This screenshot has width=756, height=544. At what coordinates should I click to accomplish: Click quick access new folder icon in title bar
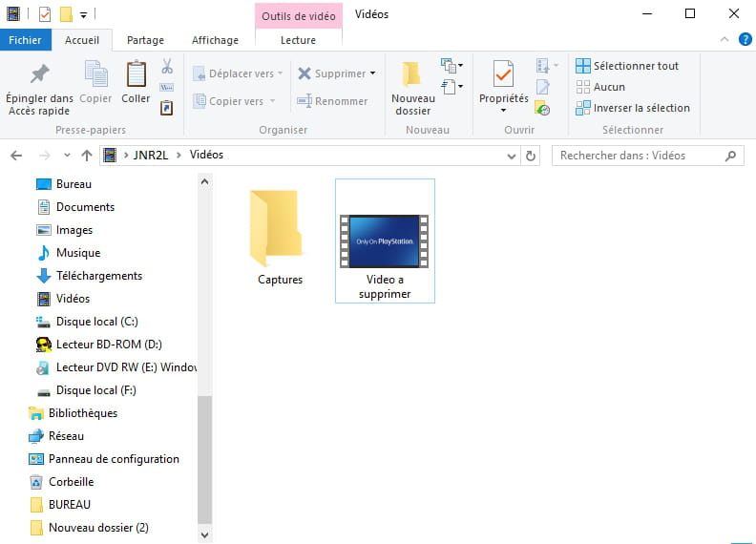(x=66, y=14)
